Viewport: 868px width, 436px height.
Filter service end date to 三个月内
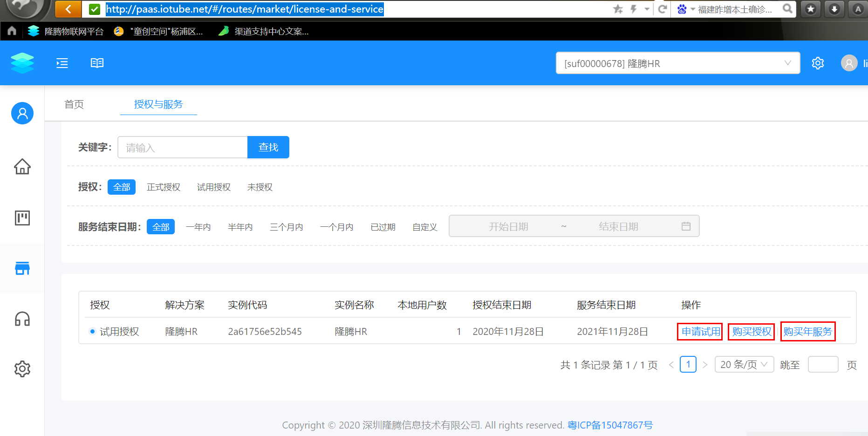[x=287, y=227]
